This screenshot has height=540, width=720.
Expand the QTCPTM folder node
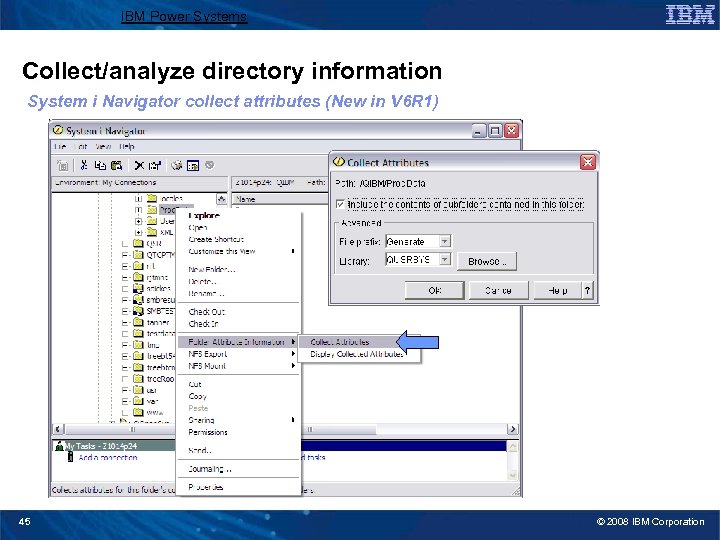pyautogui.click(x=125, y=255)
